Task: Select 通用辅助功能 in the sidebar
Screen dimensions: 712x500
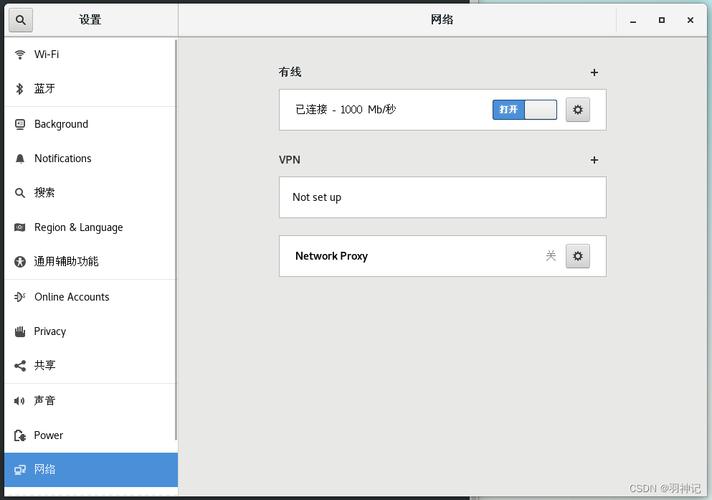Action: 90,262
